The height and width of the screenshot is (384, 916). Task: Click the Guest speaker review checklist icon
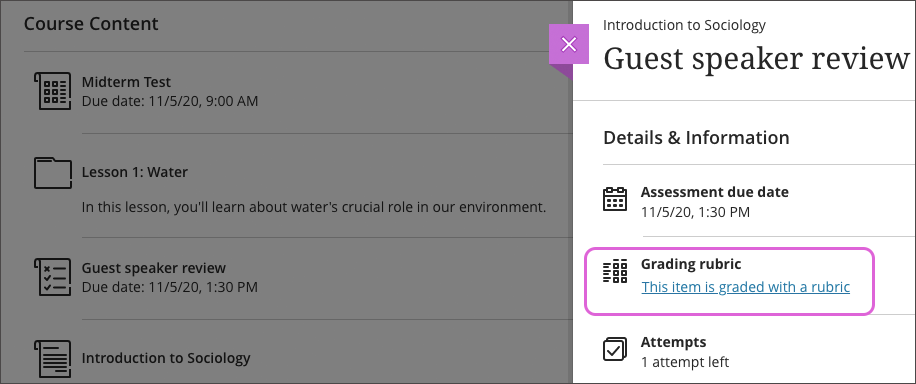click(x=53, y=277)
